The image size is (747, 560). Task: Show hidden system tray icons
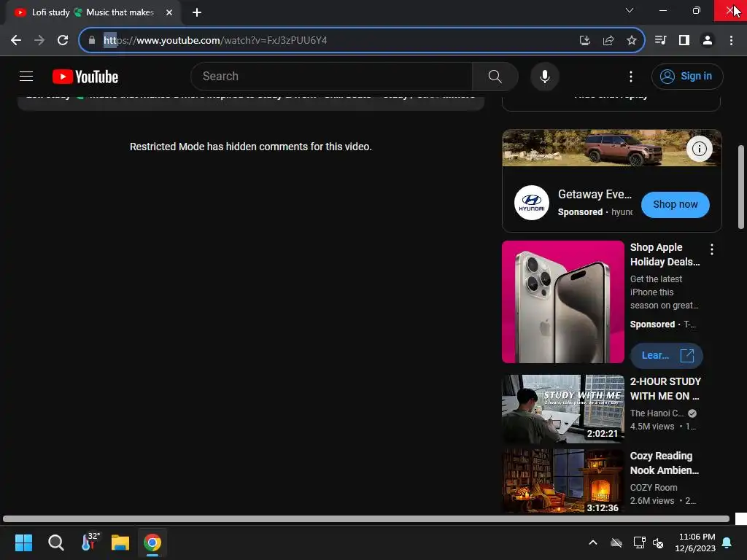point(592,542)
